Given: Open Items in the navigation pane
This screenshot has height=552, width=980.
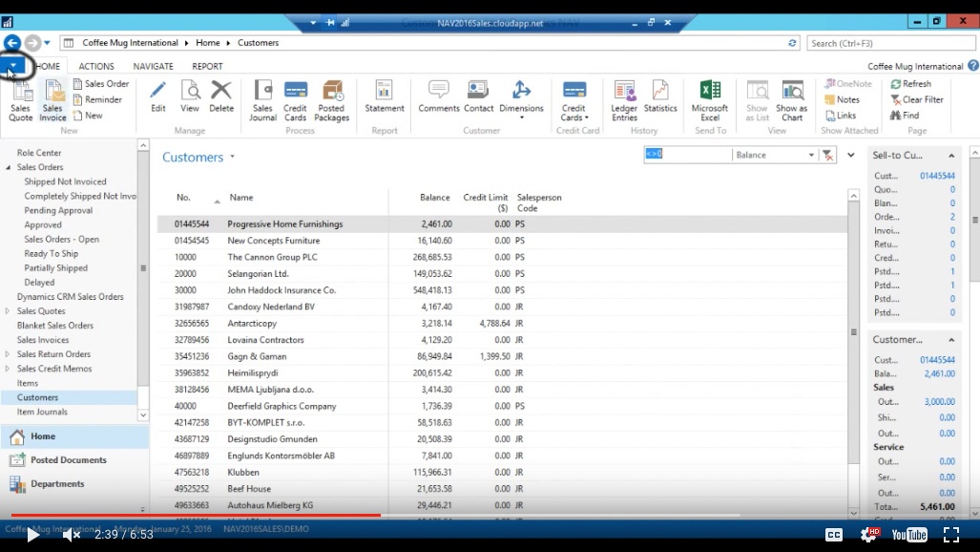Looking at the screenshot, I should click(28, 383).
